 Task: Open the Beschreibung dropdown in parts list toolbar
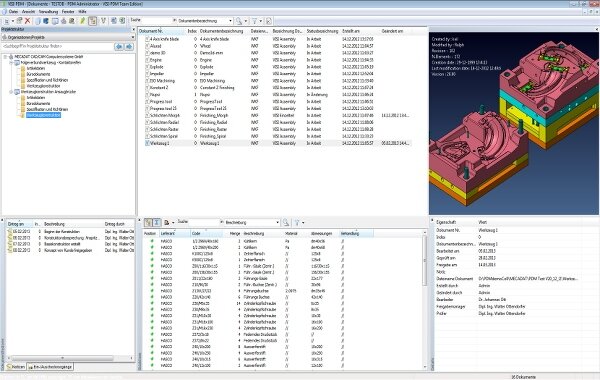pyautogui.click(x=277, y=222)
